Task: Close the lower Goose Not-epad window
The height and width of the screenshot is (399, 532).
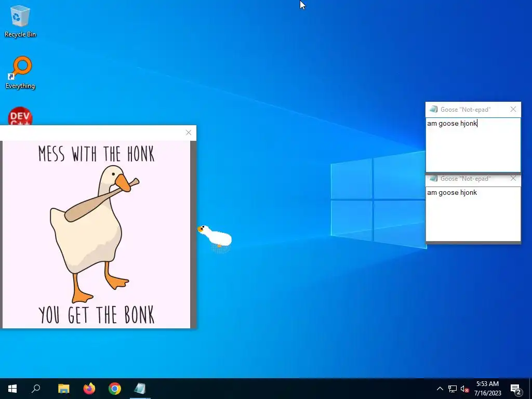Action: [513, 179]
